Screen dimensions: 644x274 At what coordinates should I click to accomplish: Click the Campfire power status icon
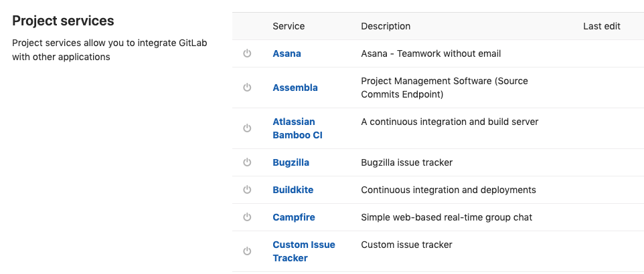tap(247, 217)
